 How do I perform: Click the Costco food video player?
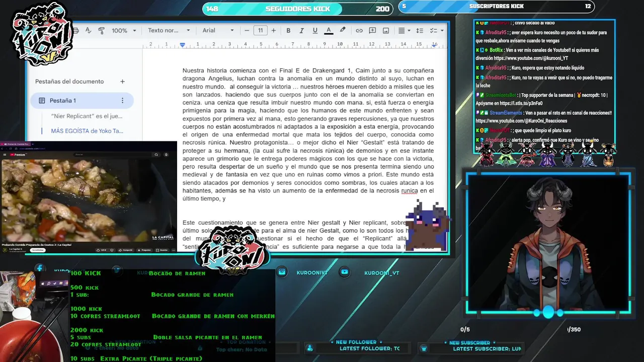point(89,200)
